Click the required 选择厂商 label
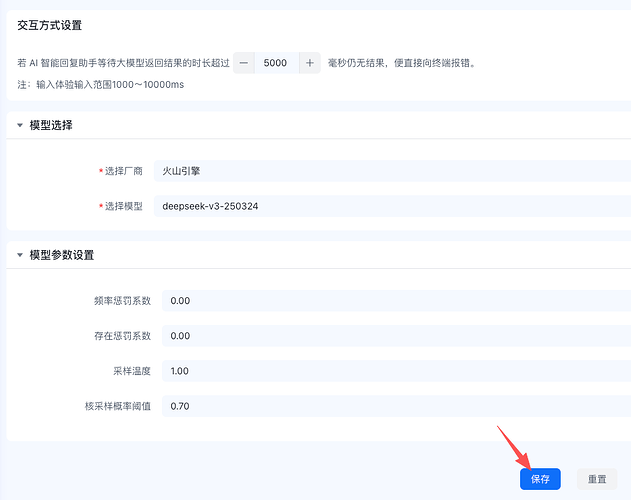The height and width of the screenshot is (500, 631). (x=123, y=171)
